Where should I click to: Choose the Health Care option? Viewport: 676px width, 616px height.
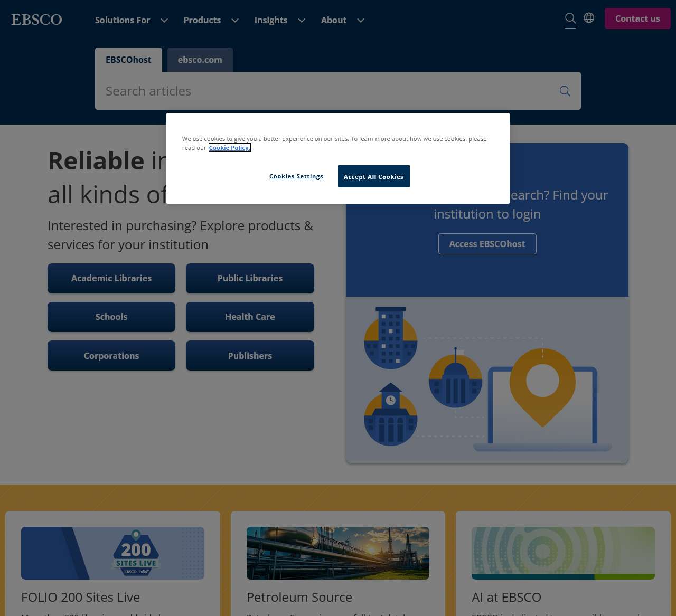(x=250, y=317)
